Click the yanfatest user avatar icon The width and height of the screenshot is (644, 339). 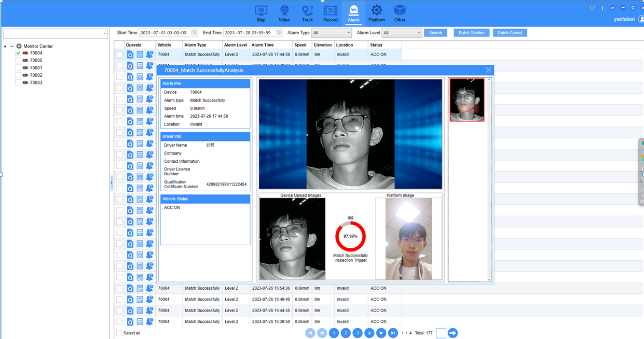coord(641,19)
